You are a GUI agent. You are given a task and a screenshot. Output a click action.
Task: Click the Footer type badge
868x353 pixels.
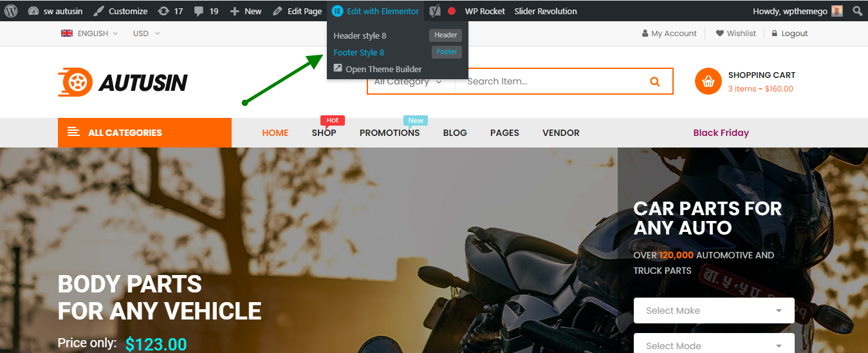447,52
